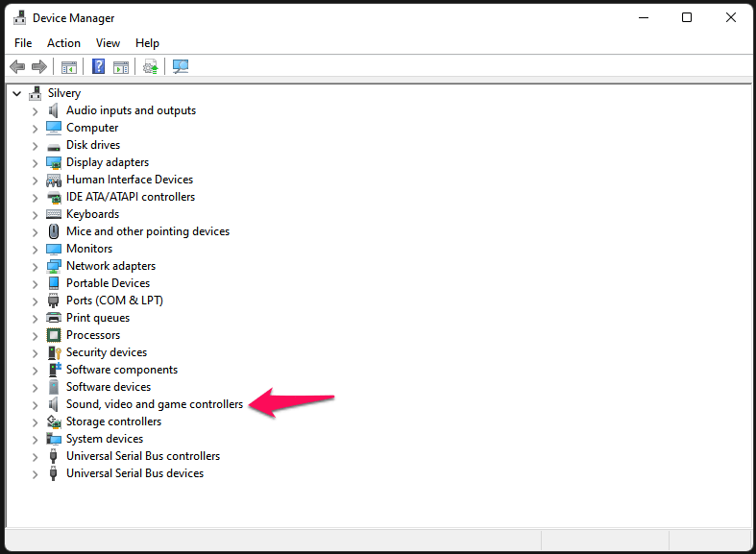The image size is (756, 554).
Task: Click the connector icon beside Ports (COM & LPT)
Action: click(x=54, y=301)
